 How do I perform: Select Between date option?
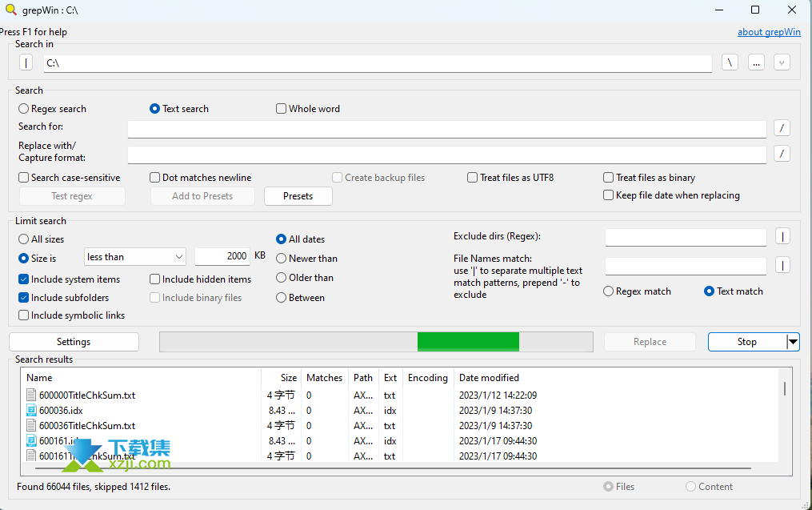281,298
